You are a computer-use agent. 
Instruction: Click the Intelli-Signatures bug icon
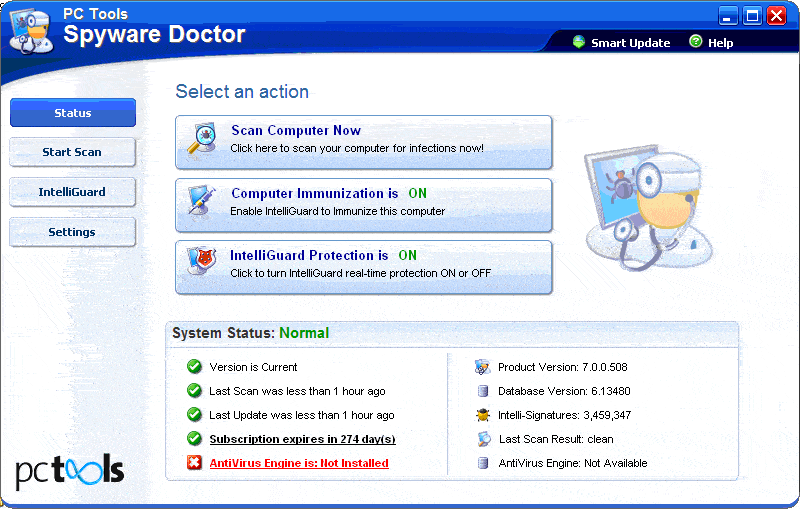(x=482, y=415)
